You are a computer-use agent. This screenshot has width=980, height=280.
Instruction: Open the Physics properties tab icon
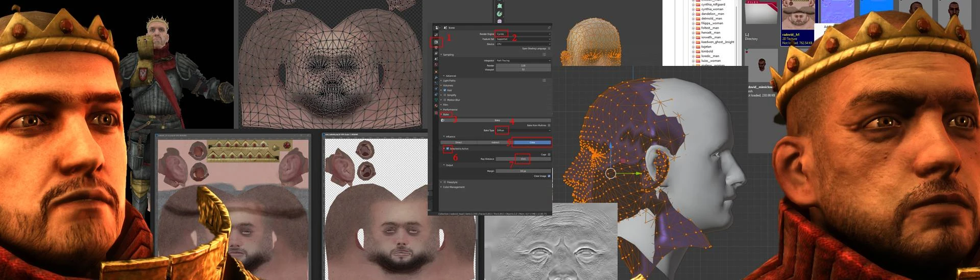436,89
